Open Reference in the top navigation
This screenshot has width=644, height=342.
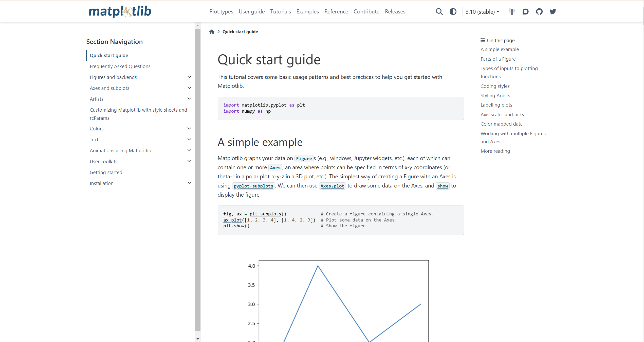(x=336, y=12)
